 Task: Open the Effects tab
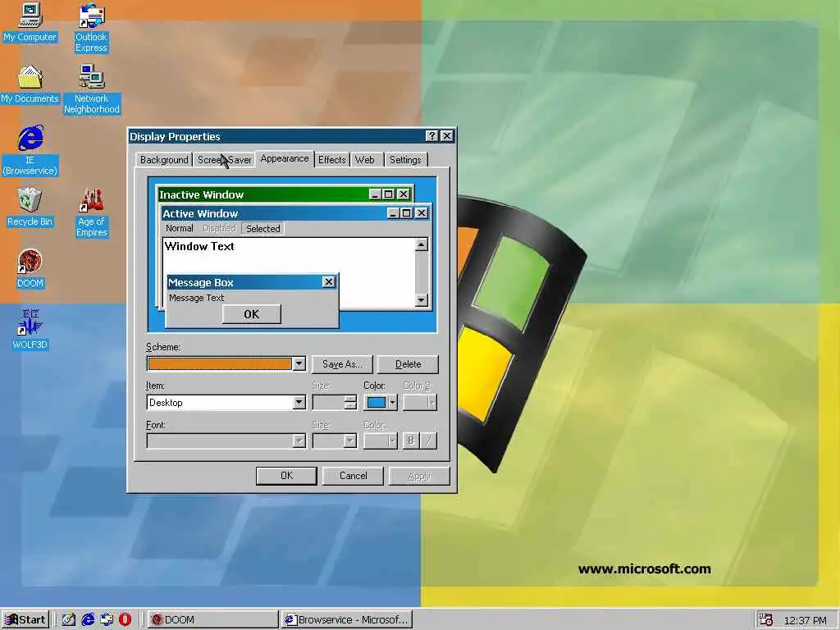coord(331,160)
